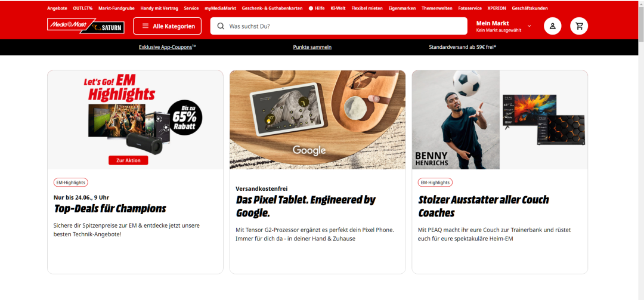Open the OUTLET% menu item
The width and height of the screenshot is (644, 300).
pos(82,8)
